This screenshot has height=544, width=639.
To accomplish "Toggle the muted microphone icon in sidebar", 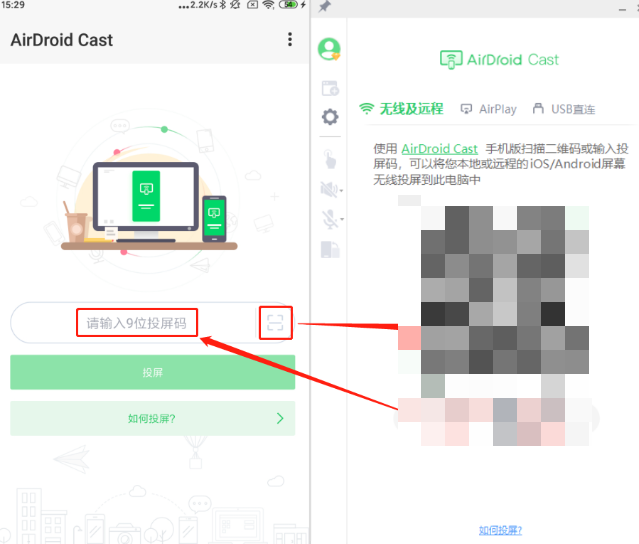I will pyautogui.click(x=329, y=219).
